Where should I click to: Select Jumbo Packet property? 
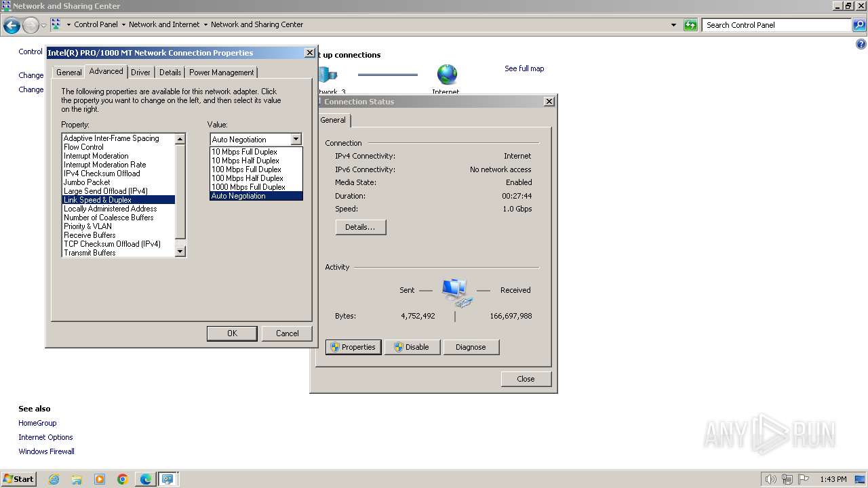[119, 182]
